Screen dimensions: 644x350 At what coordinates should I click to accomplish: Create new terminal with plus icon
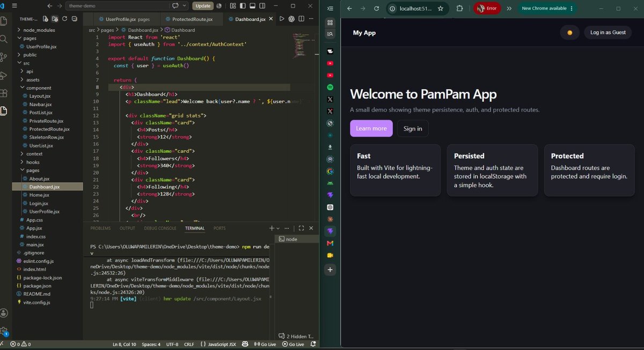pyautogui.click(x=272, y=228)
